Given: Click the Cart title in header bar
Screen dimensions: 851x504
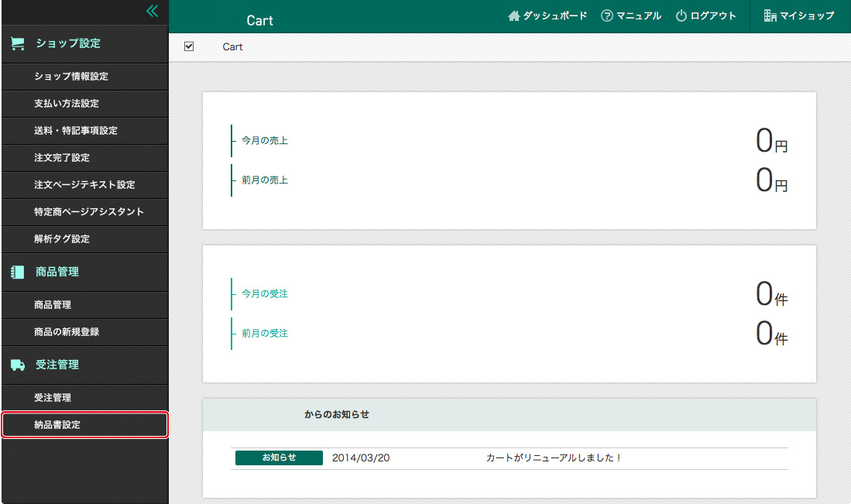Looking at the screenshot, I should pos(259,21).
